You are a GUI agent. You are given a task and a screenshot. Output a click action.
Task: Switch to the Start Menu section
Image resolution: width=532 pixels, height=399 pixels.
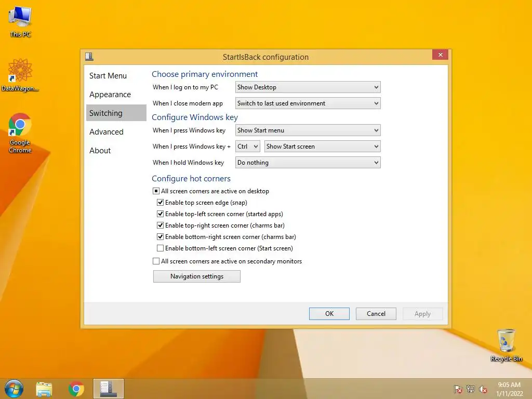tap(116, 76)
